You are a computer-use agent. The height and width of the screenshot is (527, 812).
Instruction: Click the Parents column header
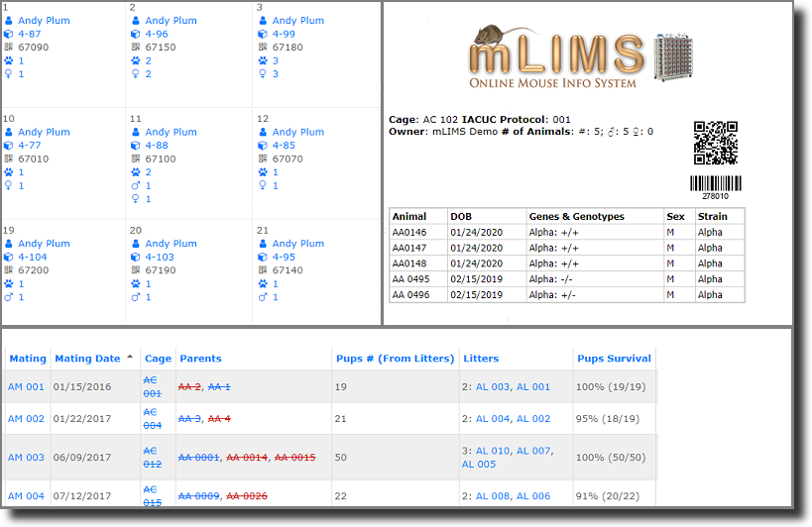200,359
